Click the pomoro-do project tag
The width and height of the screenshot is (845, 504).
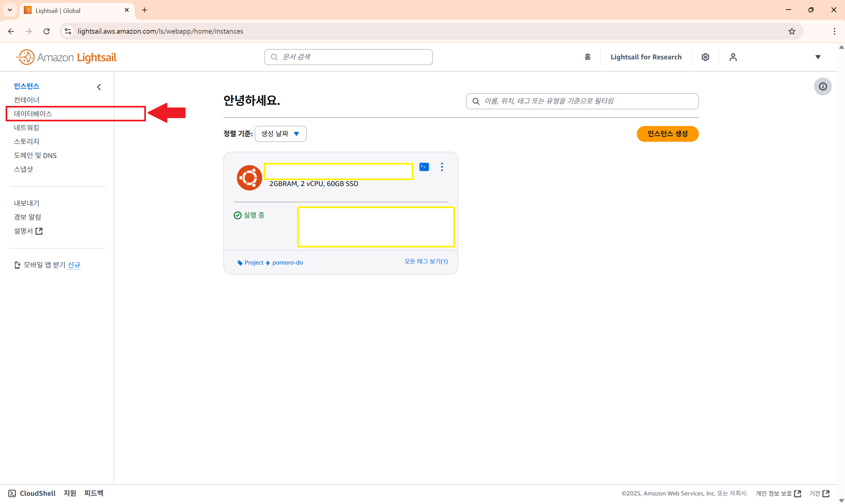click(x=287, y=263)
